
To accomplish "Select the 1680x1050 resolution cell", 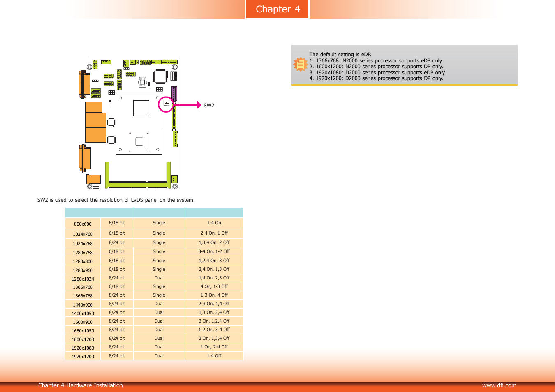I will (83, 331).
